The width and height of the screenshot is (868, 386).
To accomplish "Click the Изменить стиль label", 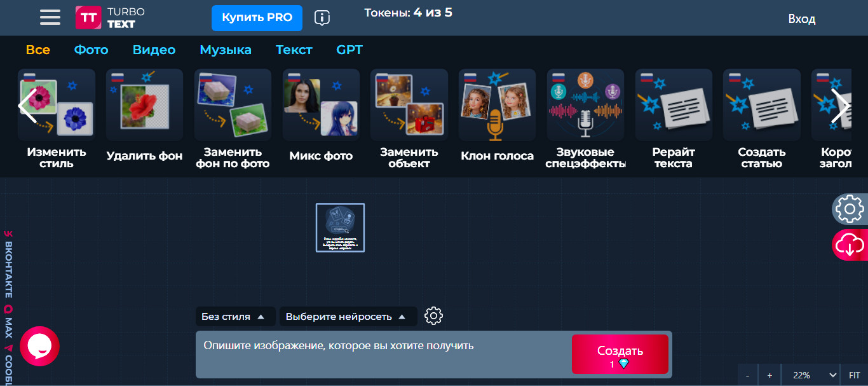I will 57,158.
